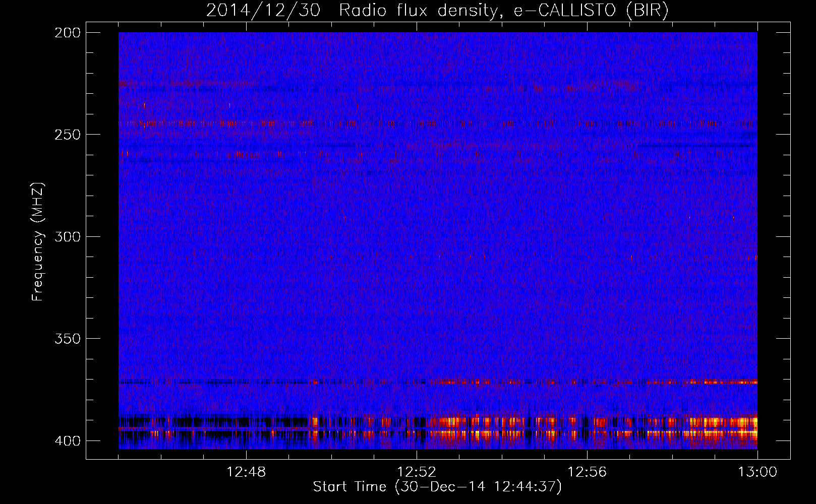
Task: Click the 12:56 time tick label
Action: [587, 472]
